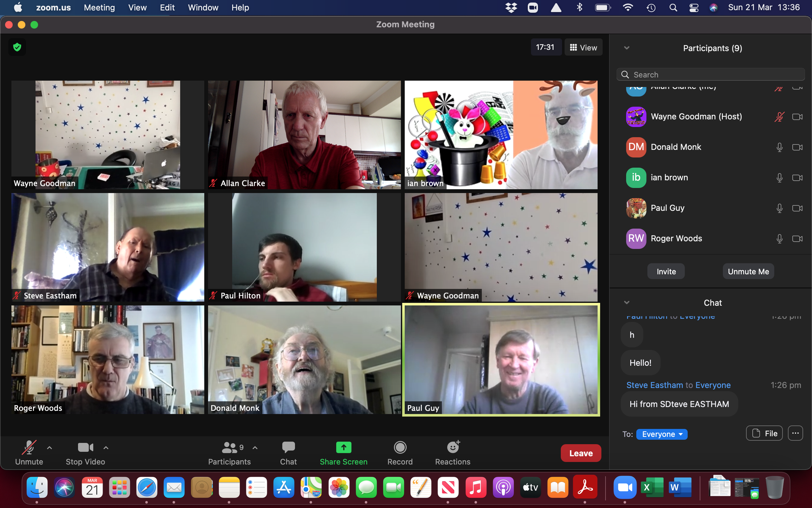The width and height of the screenshot is (812, 508).
Task: Click the Zoom status icon in menu bar
Action: click(x=533, y=7)
